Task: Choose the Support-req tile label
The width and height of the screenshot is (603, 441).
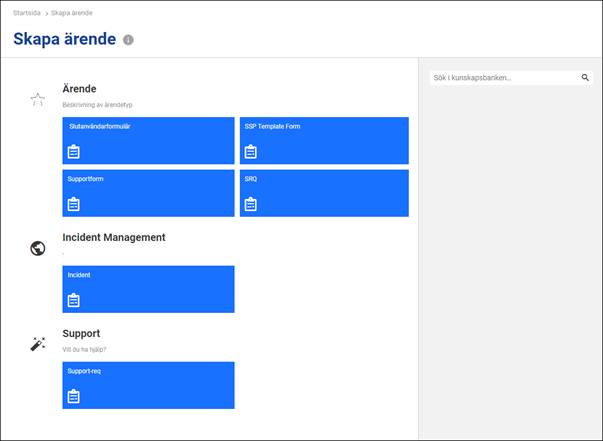Action: click(84, 371)
